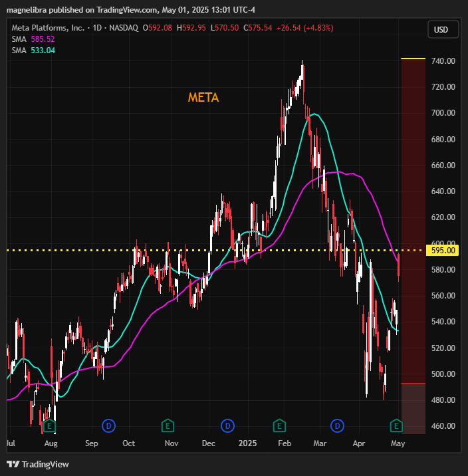Screen dimensions: 468x476
Task: Click the 640.00 price axis label
Action: 443,191
